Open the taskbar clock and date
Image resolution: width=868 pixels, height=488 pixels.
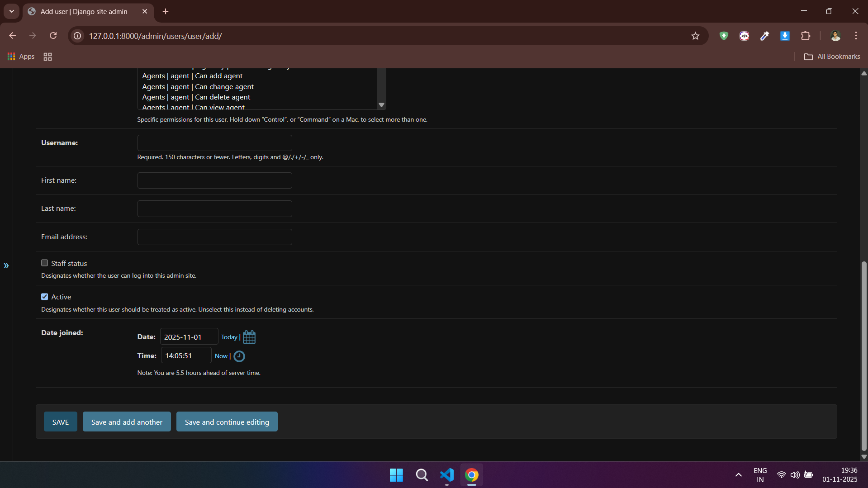pos(840,475)
